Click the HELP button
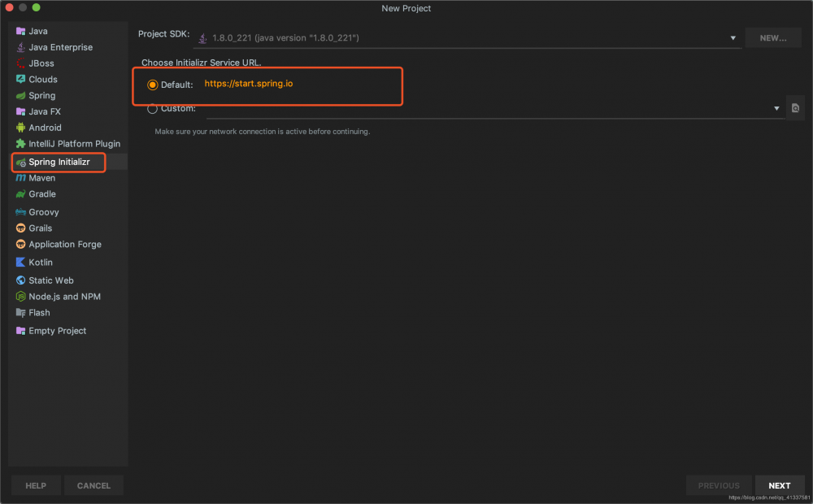The image size is (813, 504). [36, 485]
